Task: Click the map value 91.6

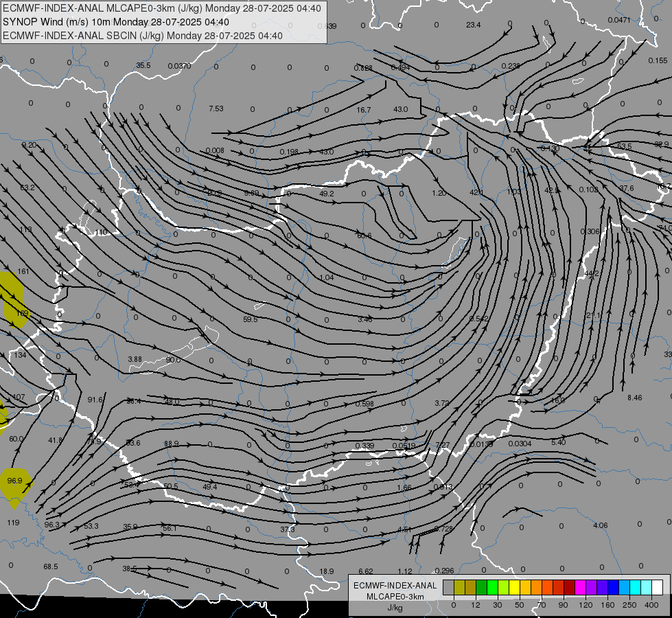Action: 95,399
